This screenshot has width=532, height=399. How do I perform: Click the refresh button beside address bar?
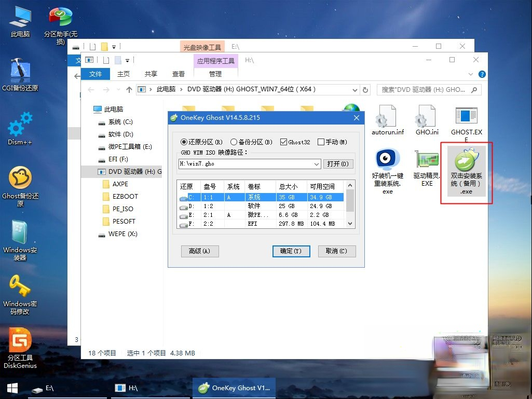coord(365,90)
